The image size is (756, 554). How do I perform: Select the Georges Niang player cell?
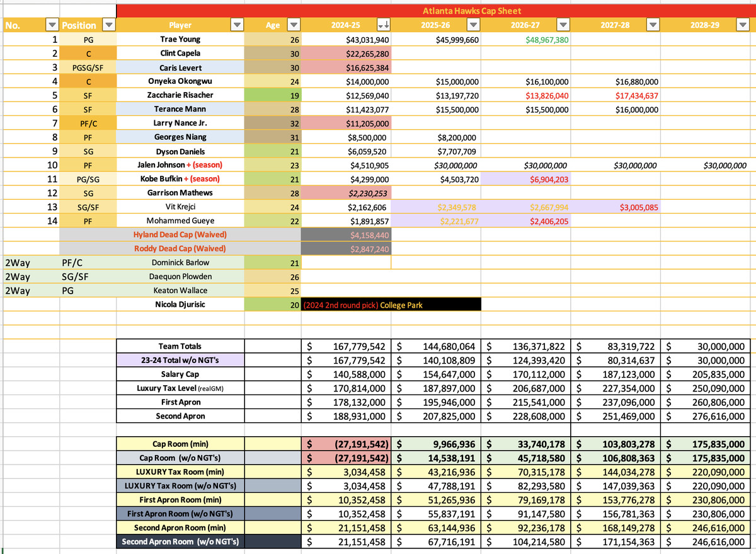point(180,137)
